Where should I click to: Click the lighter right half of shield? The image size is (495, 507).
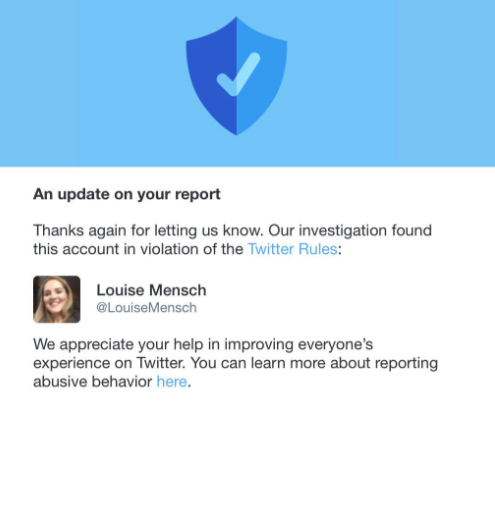(x=261, y=76)
